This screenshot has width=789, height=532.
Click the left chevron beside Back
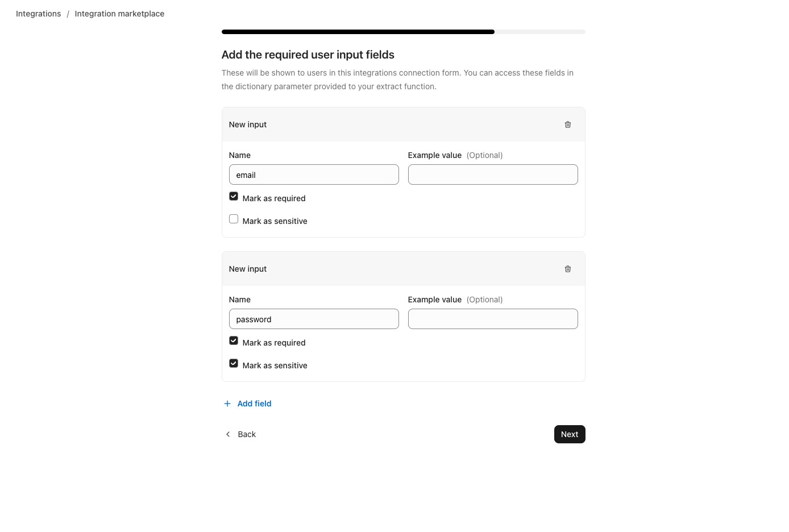pyautogui.click(x=228, y=434)
